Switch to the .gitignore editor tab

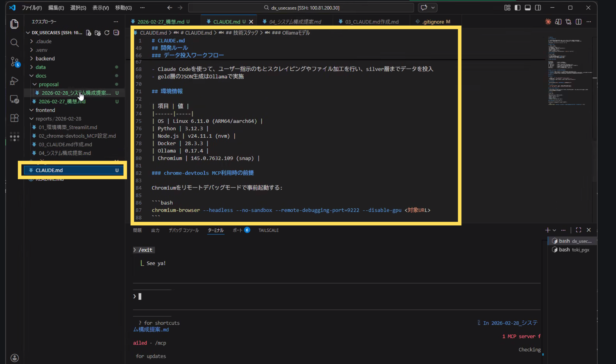click(x=436, y=22)
